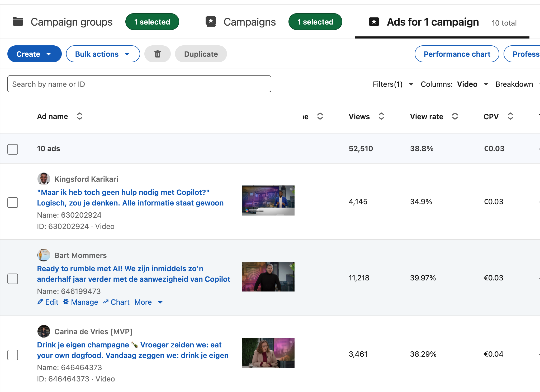Sort by CPV column arrows
Screen dimensions: 540x392
coord(510,116)
